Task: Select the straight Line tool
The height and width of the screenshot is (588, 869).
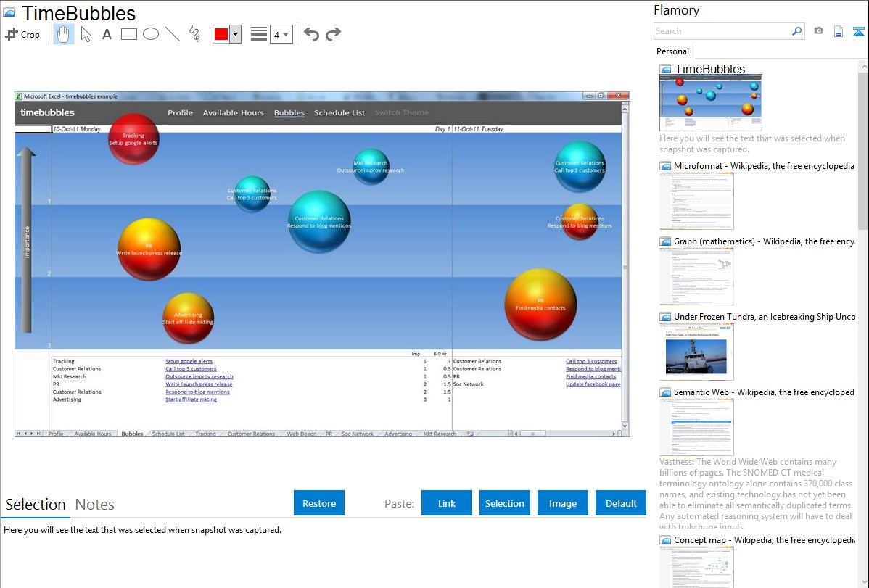Action: pos(173,34)
